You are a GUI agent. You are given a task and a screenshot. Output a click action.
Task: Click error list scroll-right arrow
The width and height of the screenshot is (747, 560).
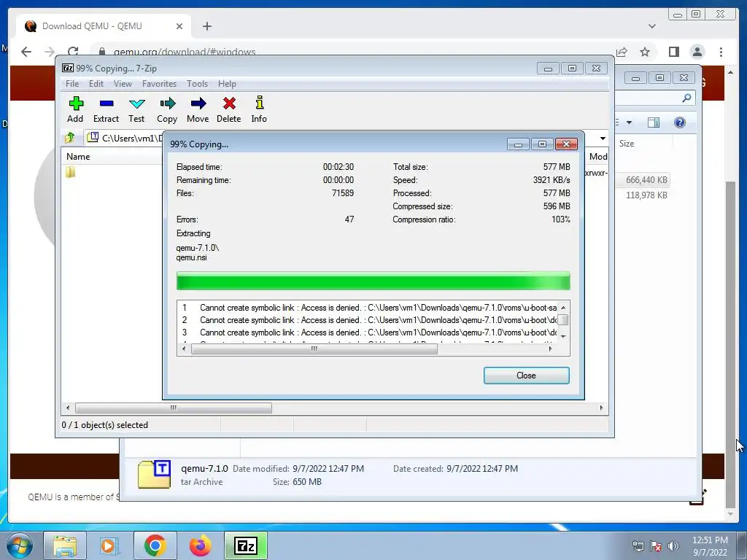point(550,349)
